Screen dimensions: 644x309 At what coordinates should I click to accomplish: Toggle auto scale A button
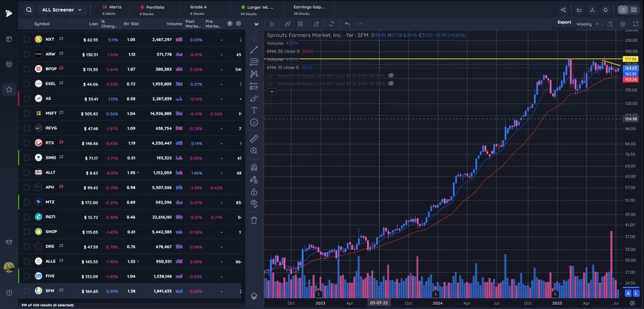coord(627,293)
